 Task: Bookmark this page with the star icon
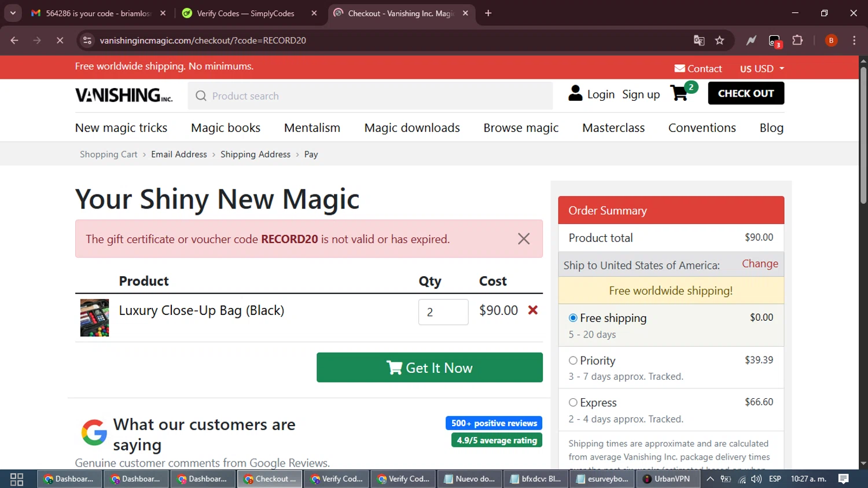point(719,41)
